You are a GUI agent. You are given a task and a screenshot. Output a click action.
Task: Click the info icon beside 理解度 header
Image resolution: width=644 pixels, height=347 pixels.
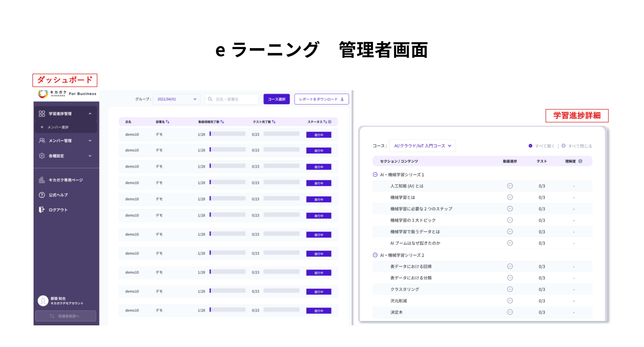(x=580, y=161)
